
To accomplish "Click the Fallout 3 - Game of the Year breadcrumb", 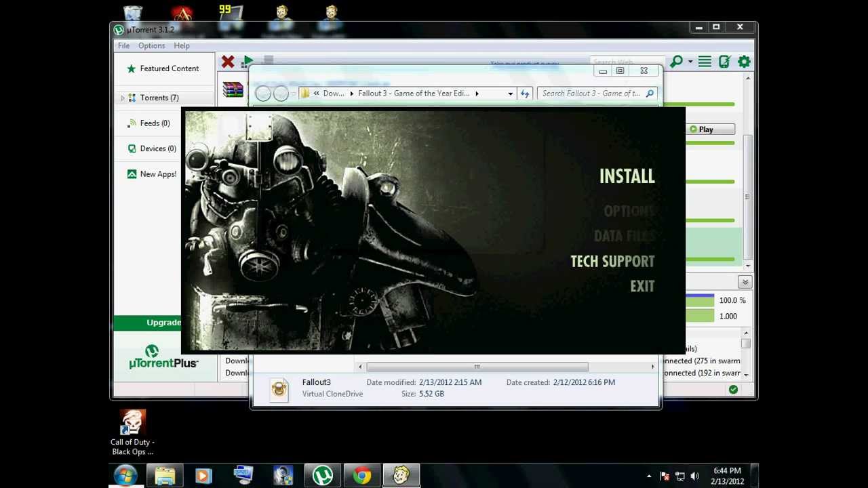I will pyautogui.click(x=414, y=94).
